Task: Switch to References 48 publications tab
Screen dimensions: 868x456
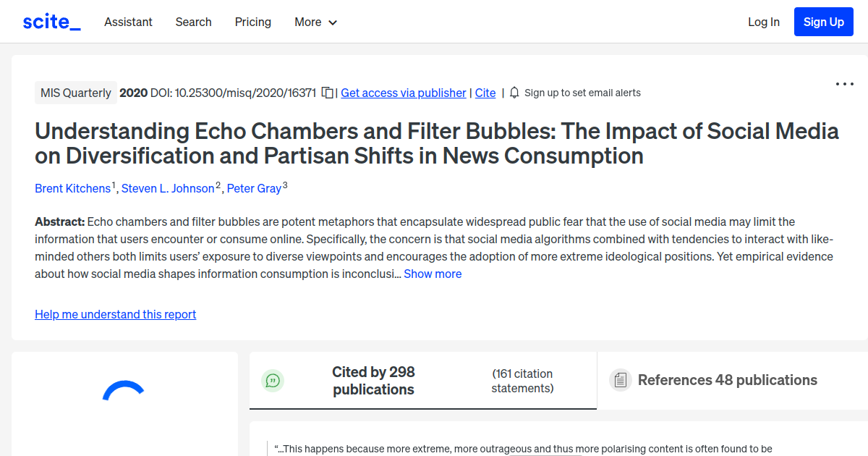Action: [x=727, y=379]
